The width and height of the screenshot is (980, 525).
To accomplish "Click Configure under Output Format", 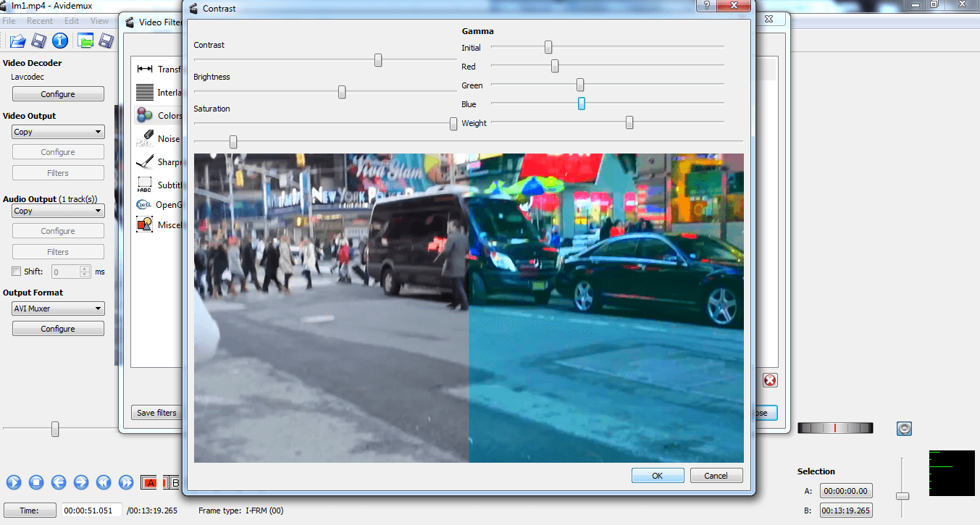I will 58,329.
